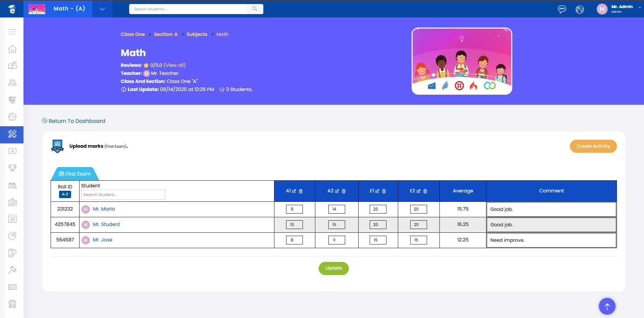Screen dimensions: 644x318
Task: Click the Subjects breadcrumb
Action: tap(197, 34)
